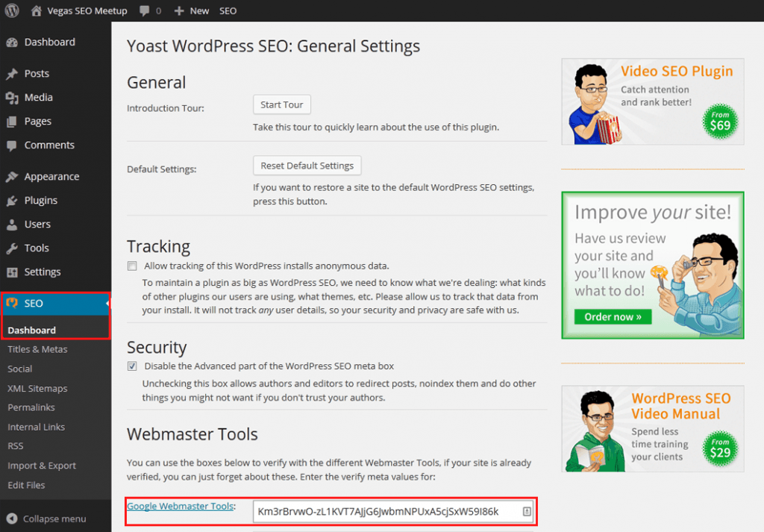
Task: Click the From $69 price badge
Action: pos(720,122)
